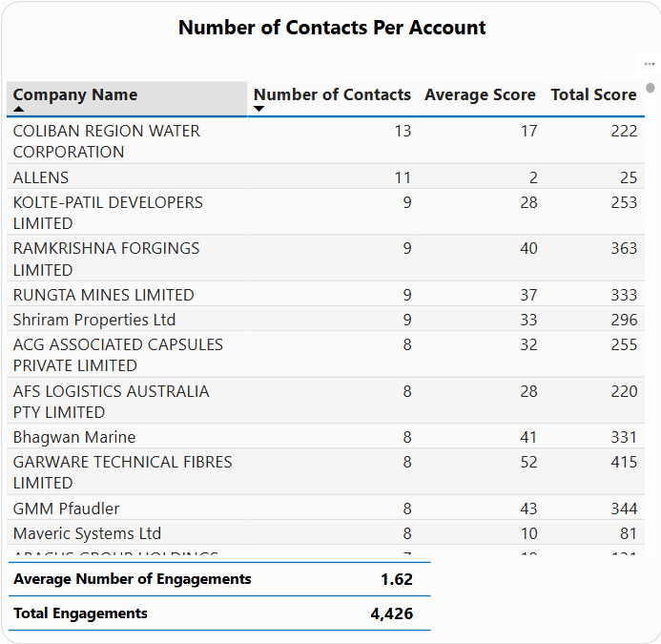
Task: Click the 1.62 average engagements value
Action: (397, 579)
